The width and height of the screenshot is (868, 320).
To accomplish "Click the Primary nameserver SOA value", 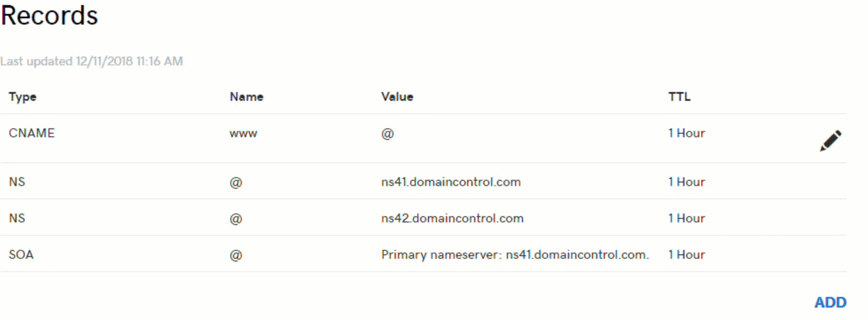I will (x=515, y=255).
